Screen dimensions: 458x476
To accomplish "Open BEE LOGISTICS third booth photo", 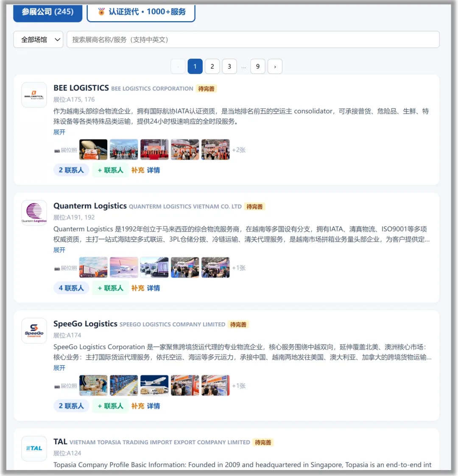I will click(x=154, y=150).
